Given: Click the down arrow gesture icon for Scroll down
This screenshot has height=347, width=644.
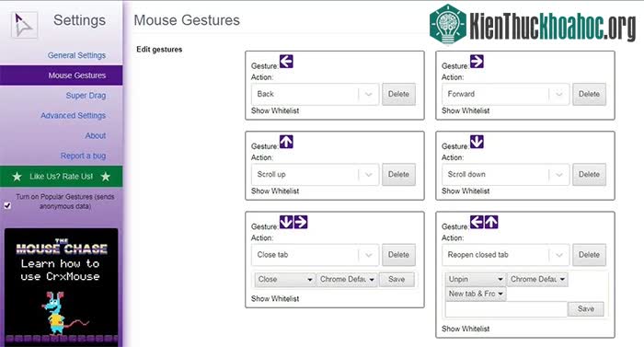Looking at the screenshot, I should tap(477, 142).
